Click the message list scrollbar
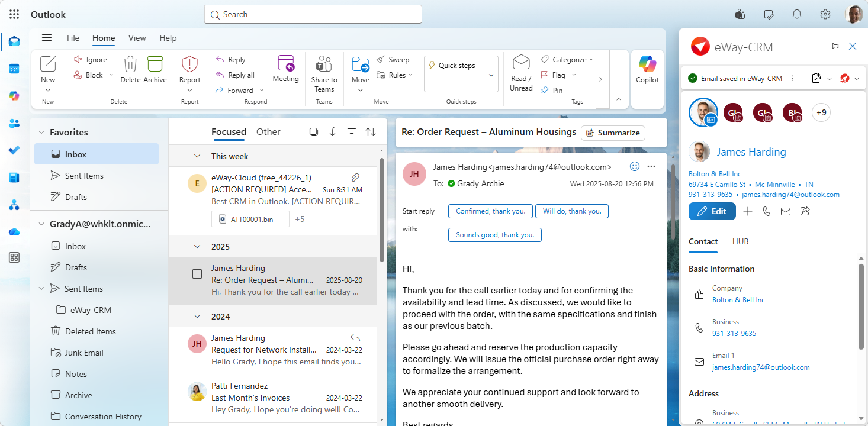 pos(382,210)
